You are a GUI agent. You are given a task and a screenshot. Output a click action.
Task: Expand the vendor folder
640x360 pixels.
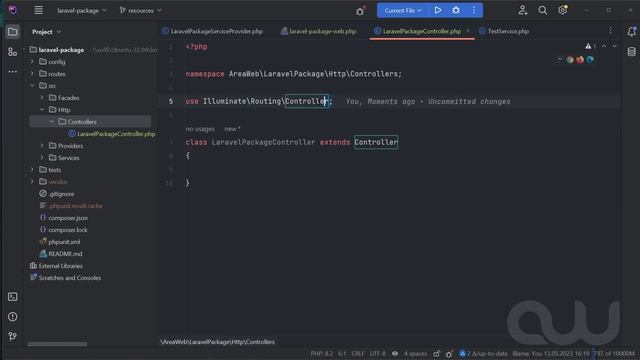click(32, 182)
